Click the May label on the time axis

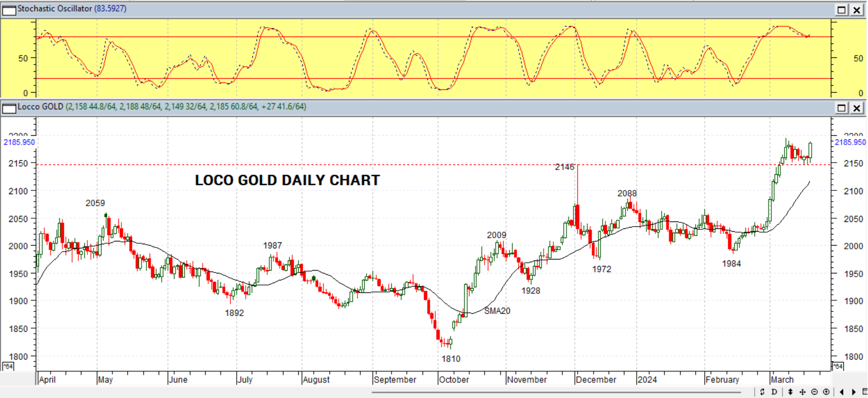point(106,380)
